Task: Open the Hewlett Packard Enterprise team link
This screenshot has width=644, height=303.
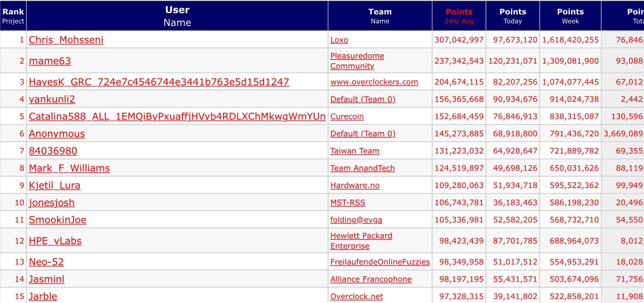Action: [x=361, y=241]
